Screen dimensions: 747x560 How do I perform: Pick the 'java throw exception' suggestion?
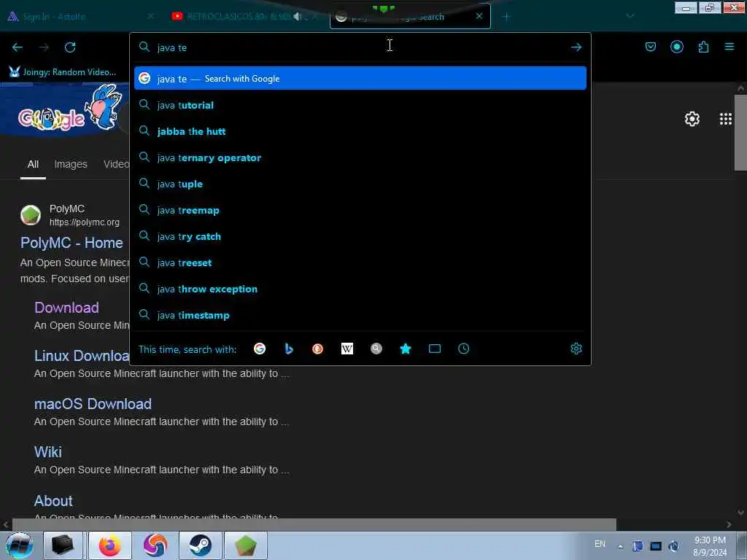pos(360,289)
